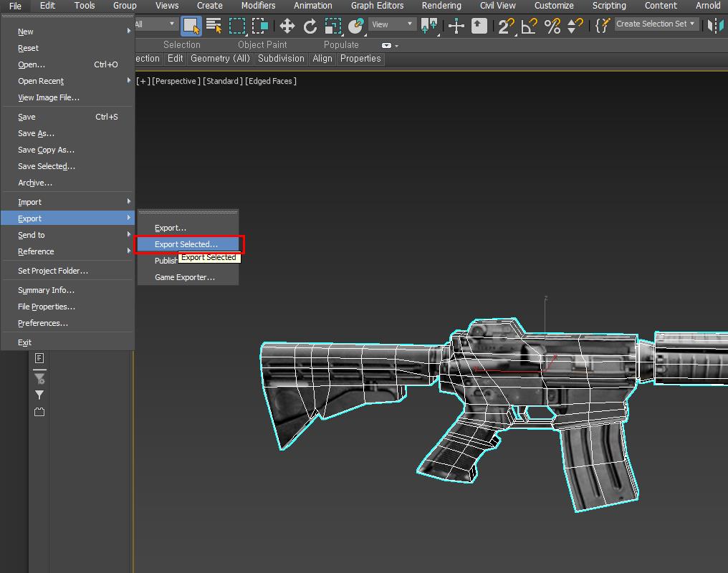Toggle Window/Crossing selection mode
Screen dimensions: 728x573
pyautogui.click(x=259, y=27)
